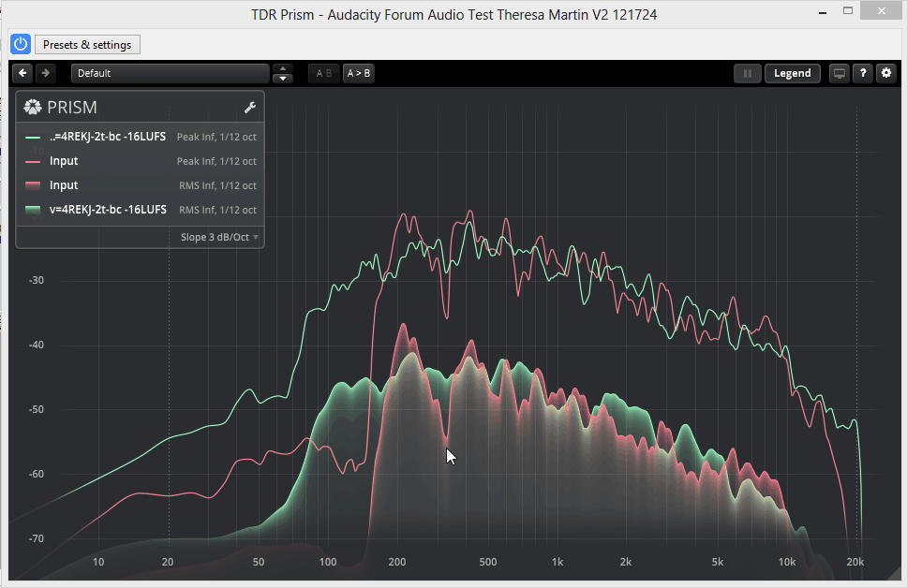Viewport: 907px width, 588px height.
Task: Click the display monitor icon
Action: click(839, 73)
